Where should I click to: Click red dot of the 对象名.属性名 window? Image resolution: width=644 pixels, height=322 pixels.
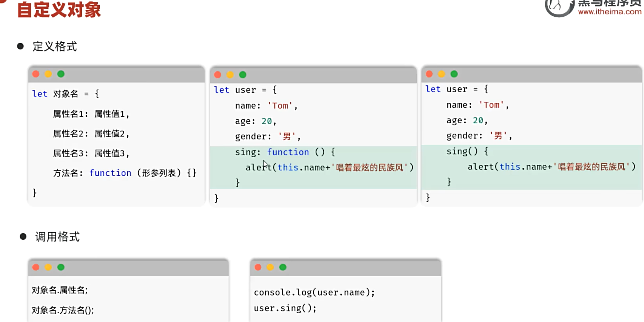36,267
